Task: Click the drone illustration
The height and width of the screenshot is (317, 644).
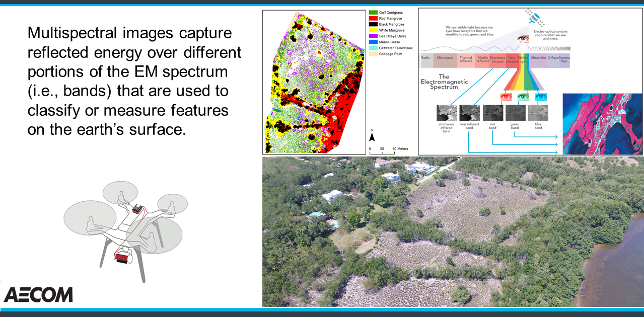Action: (126, 226)
